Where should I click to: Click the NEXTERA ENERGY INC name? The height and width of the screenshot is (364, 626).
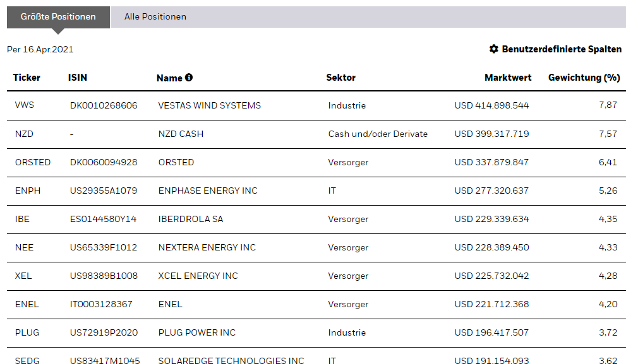207,247
